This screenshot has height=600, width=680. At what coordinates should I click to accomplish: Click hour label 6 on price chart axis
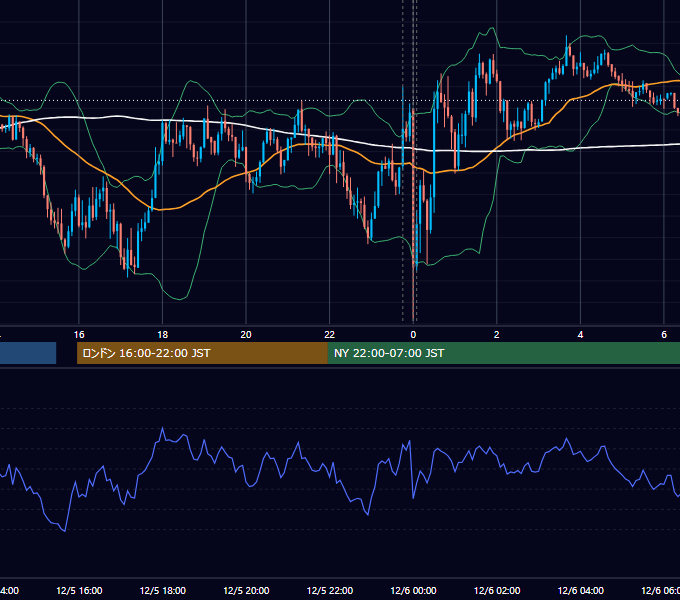coord(664,335)
